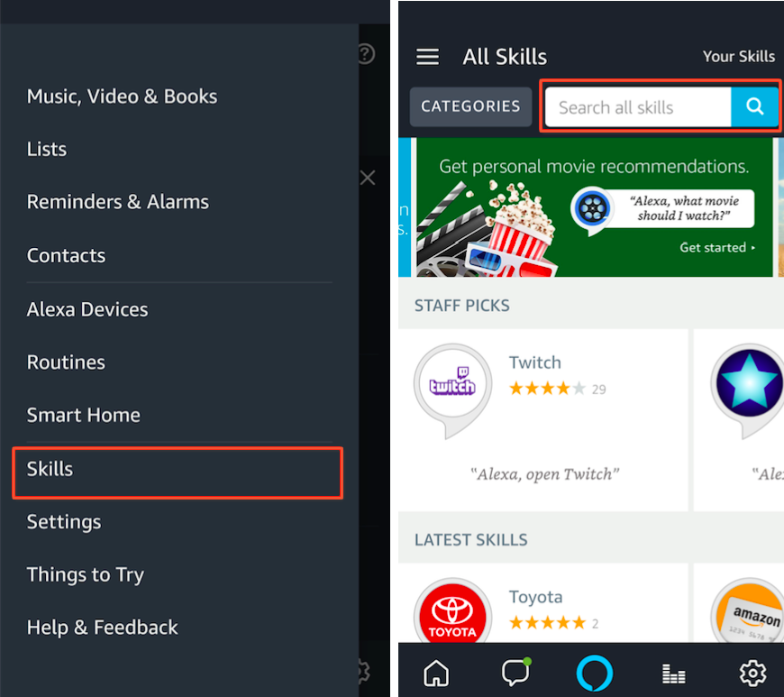Open the Toyota skill title
The width and height of the screenshot is (784, 697).
535,596
